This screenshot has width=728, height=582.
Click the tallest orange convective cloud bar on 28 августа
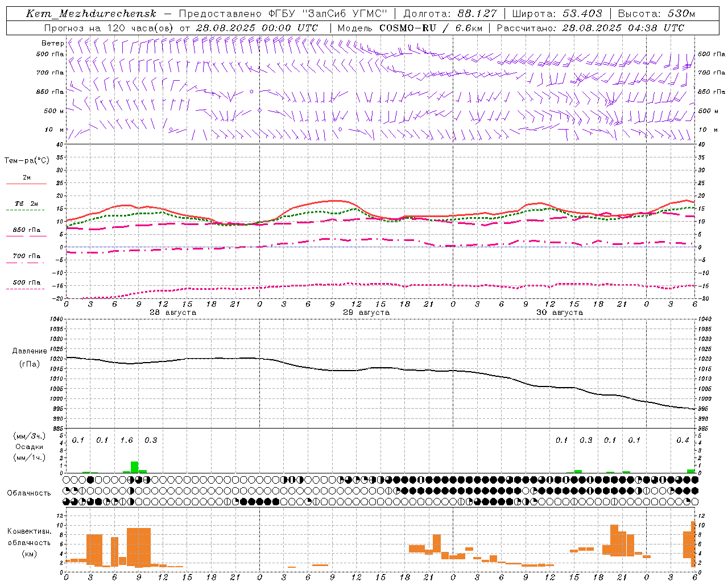(x=139, y=547)
